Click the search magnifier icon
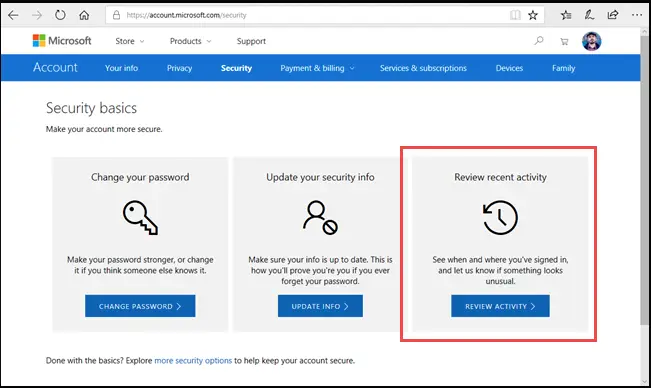The height and width of the screenshot is (388, 651). tap(539, 41)
